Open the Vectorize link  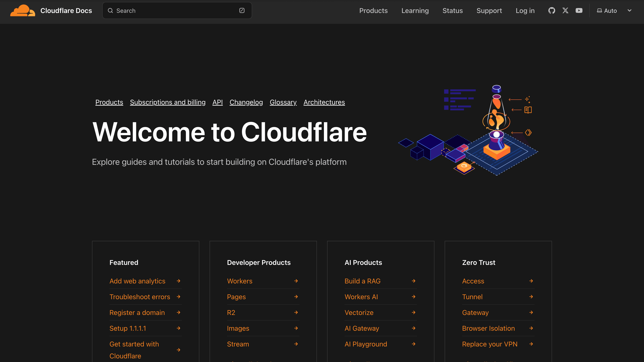point(359,313)
